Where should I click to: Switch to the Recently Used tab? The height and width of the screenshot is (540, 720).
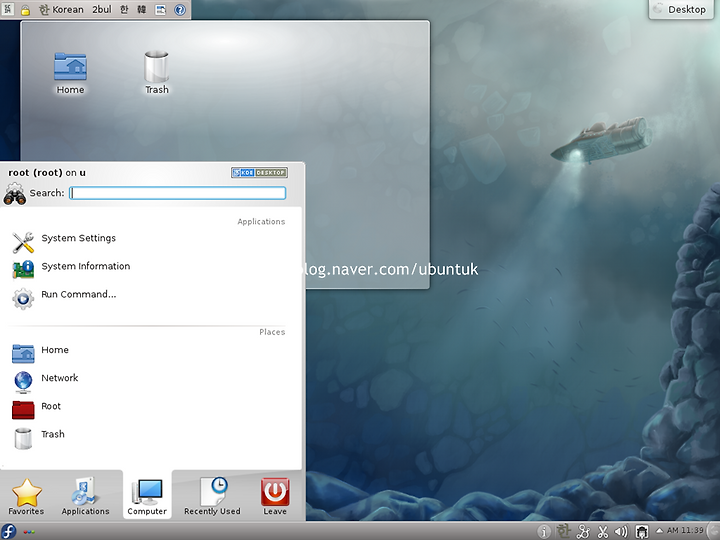pyautogui.click(x=212, y=496)
